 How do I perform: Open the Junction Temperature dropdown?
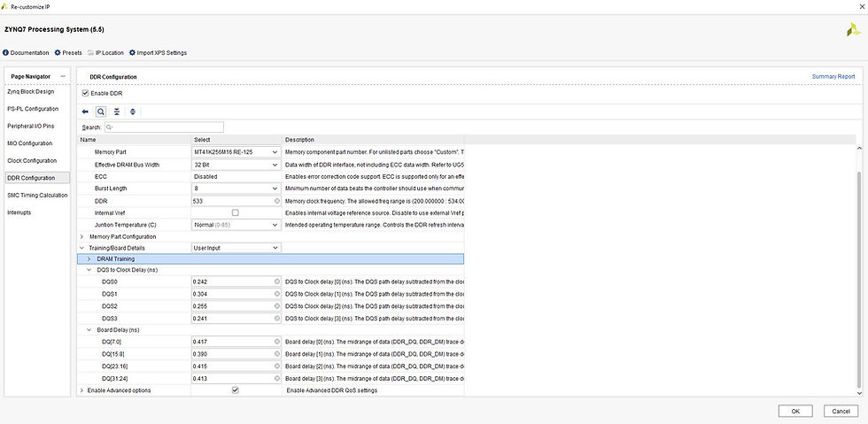236,226
